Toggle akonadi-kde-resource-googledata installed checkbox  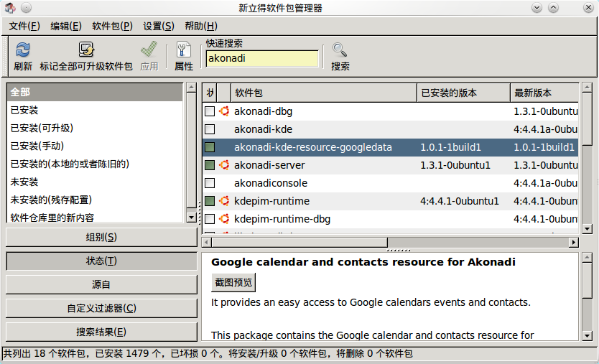(x=210, y=147)
